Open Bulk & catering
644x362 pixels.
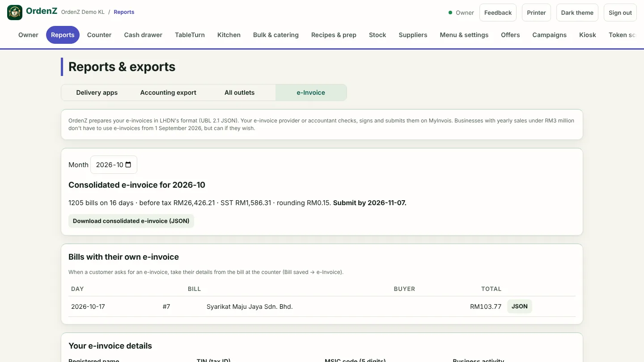[x=276, y=35]
